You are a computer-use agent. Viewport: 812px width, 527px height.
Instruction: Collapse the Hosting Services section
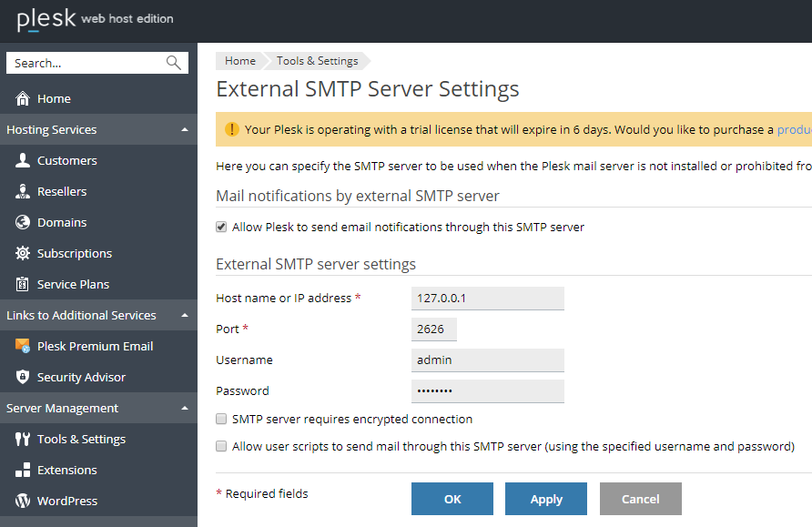(185, 130)
